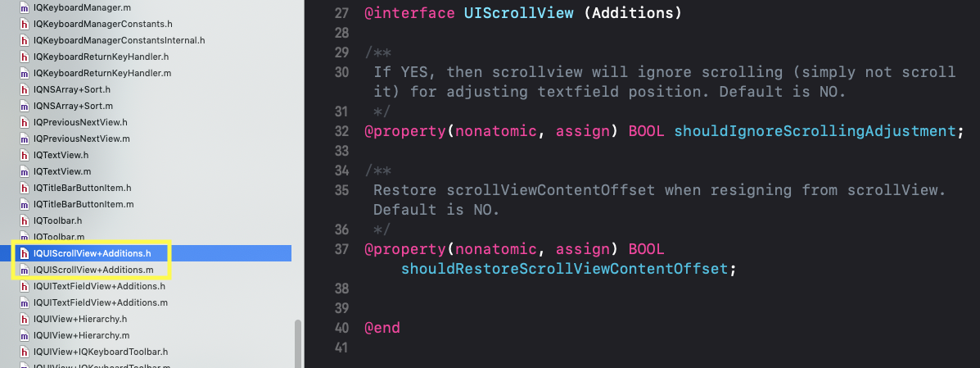Click line number 37 in the gutter

342,249
